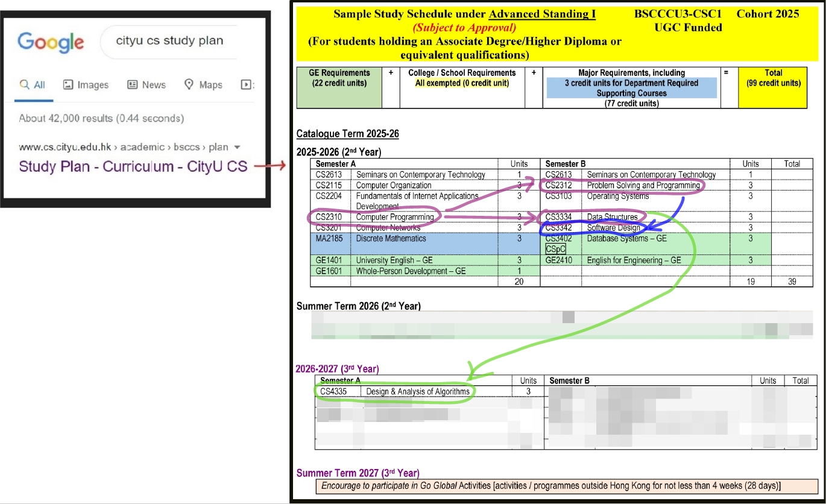Click the Google logo
826x504 pixels.
pos(51,42)
